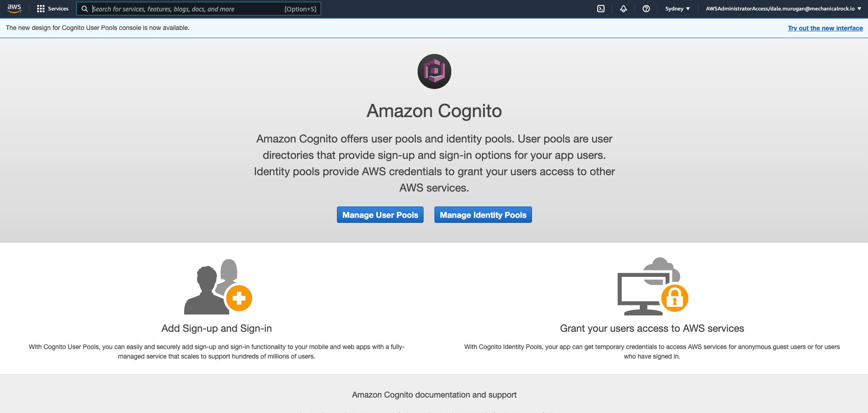Image resolution: width=868 pixels, height=413 pixels.
Task: Click Manage Identity Pools button
Action: [483, 215]
